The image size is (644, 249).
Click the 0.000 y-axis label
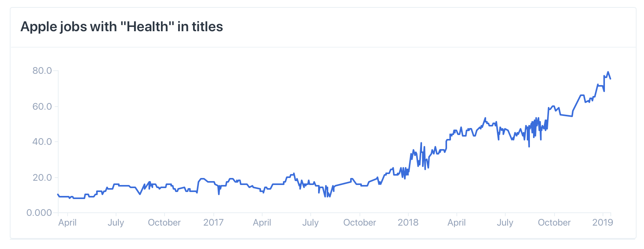(x=39, y=213)
